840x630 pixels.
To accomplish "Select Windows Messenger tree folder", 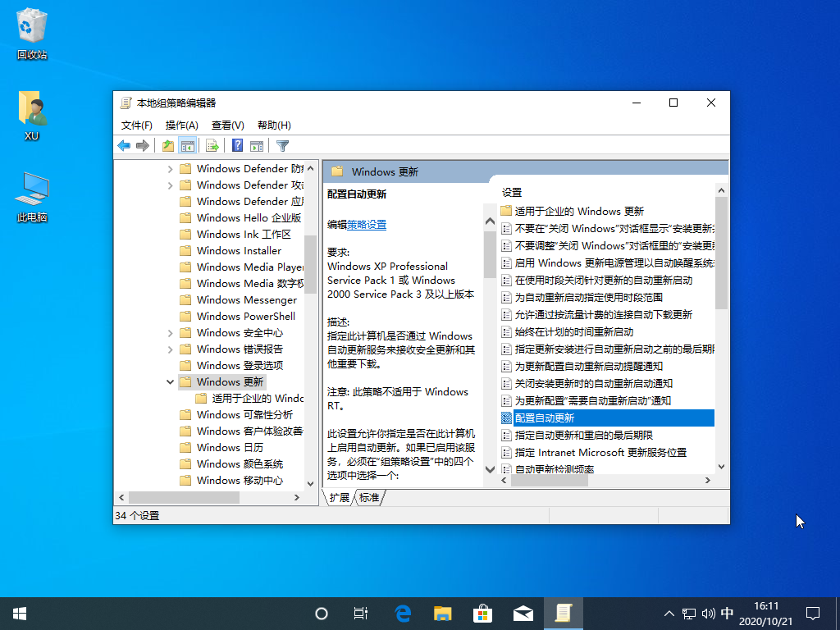I will [246, 300].
